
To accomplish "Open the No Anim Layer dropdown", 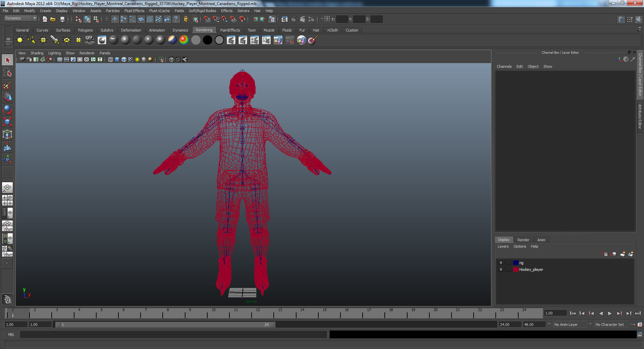I will 570,325.
